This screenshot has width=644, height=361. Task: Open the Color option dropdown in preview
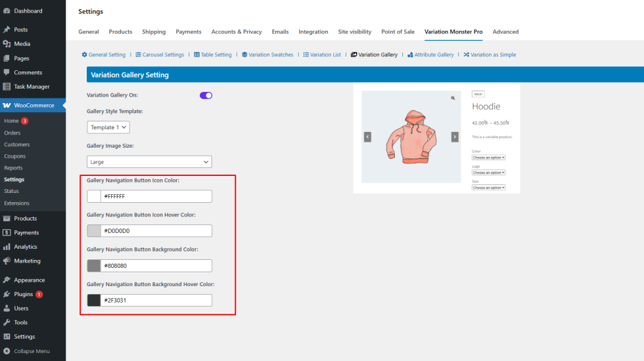click(488, 158)
